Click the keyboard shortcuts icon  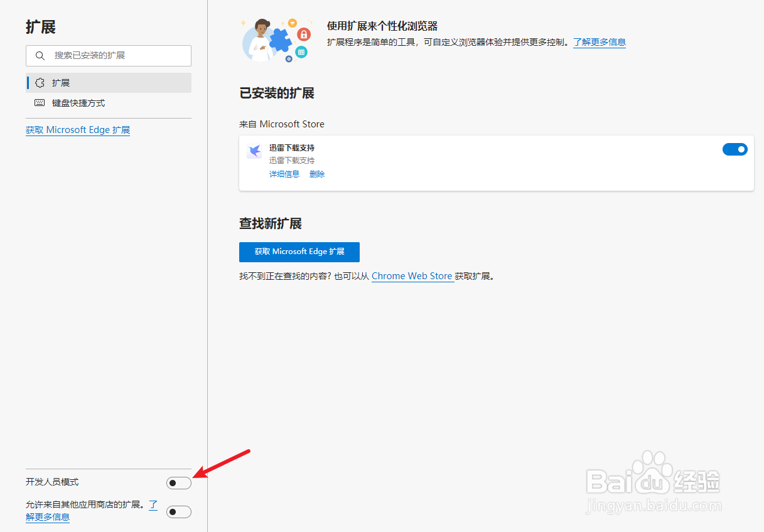click(40, 103)
